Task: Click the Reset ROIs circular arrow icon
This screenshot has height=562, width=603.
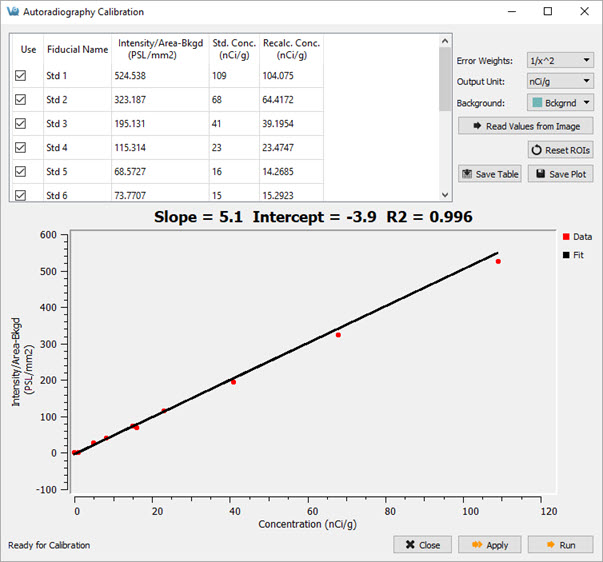Action: pyautogui.click(x=539, y=150)
